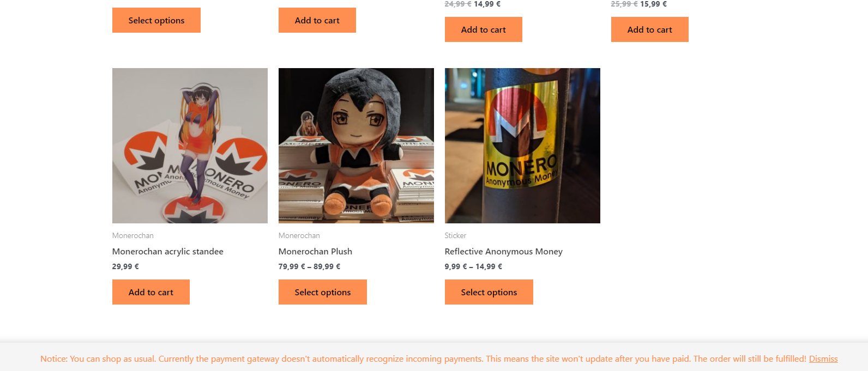
Task: Open the Monerochan Plush title link
Action: click(x=315, y=251)
